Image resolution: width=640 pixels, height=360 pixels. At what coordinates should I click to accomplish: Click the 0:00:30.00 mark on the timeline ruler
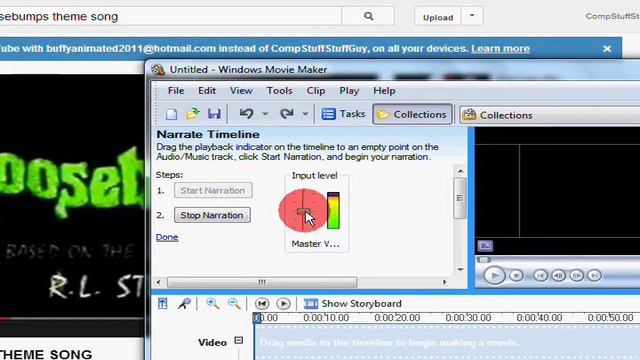coord(468,318)
